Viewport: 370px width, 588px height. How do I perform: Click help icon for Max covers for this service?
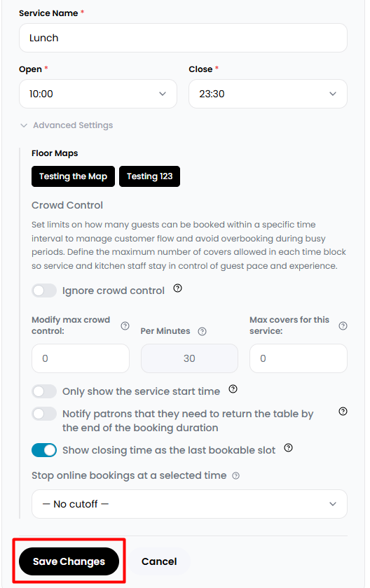click(343, 326)
